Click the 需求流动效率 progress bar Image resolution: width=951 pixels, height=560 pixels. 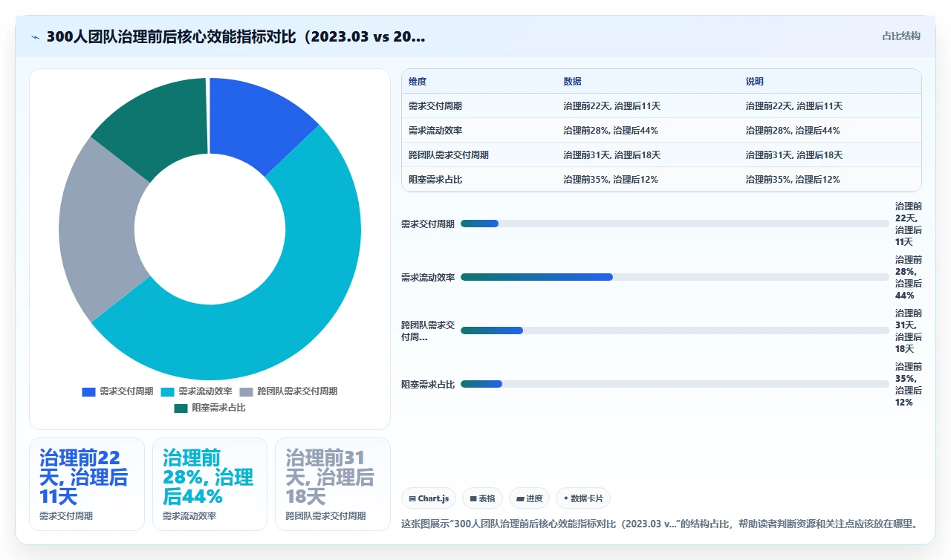(675, 277)
